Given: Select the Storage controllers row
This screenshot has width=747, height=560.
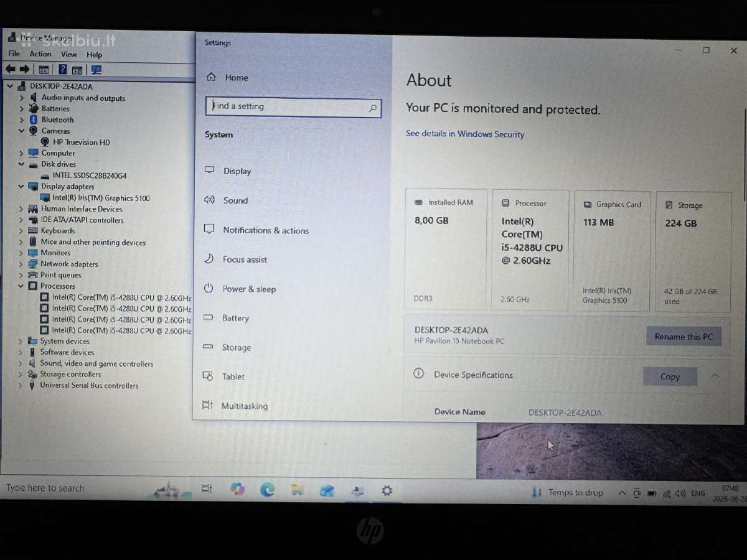Looking at the screenshot, I should 70,375.
